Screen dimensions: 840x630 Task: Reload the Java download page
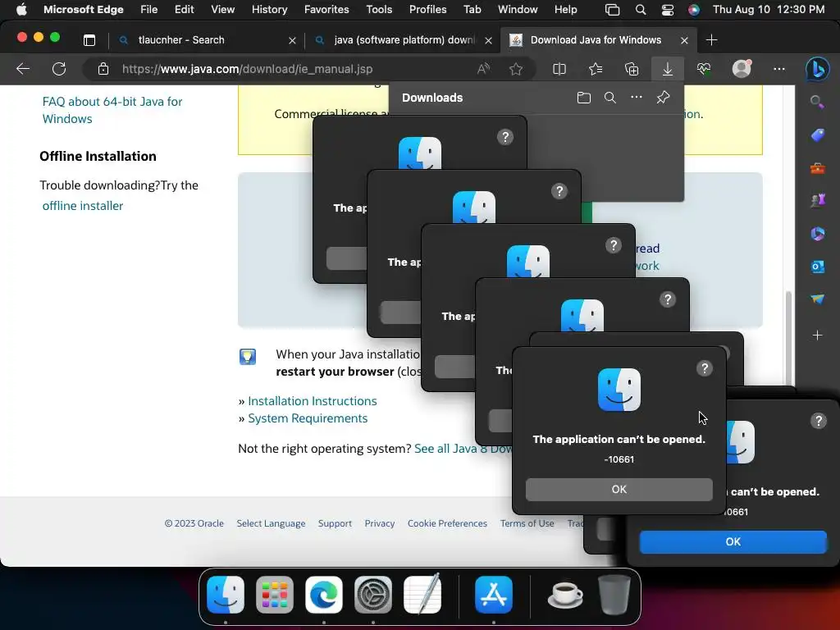click(x=59, y=69)
